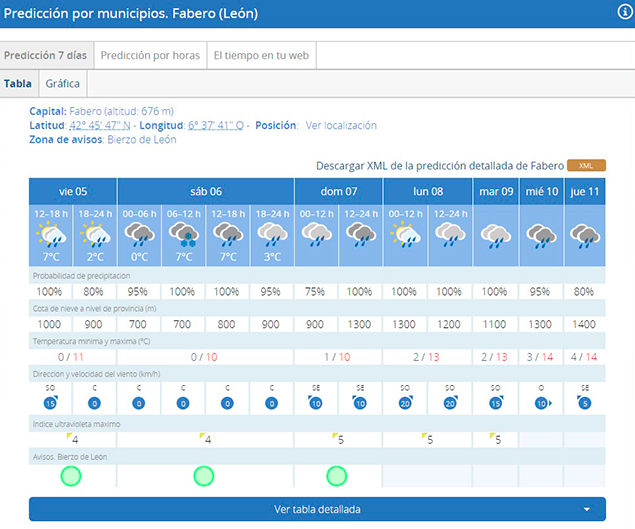Click the rain icon for mar 09
635x529 pixels.
(x=496, y=236)
